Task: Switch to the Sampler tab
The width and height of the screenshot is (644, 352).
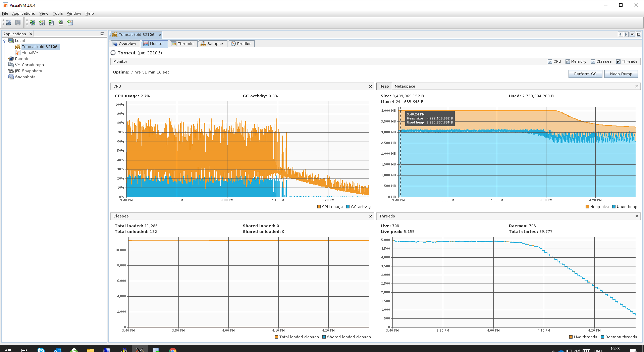Action: (212, 44)
